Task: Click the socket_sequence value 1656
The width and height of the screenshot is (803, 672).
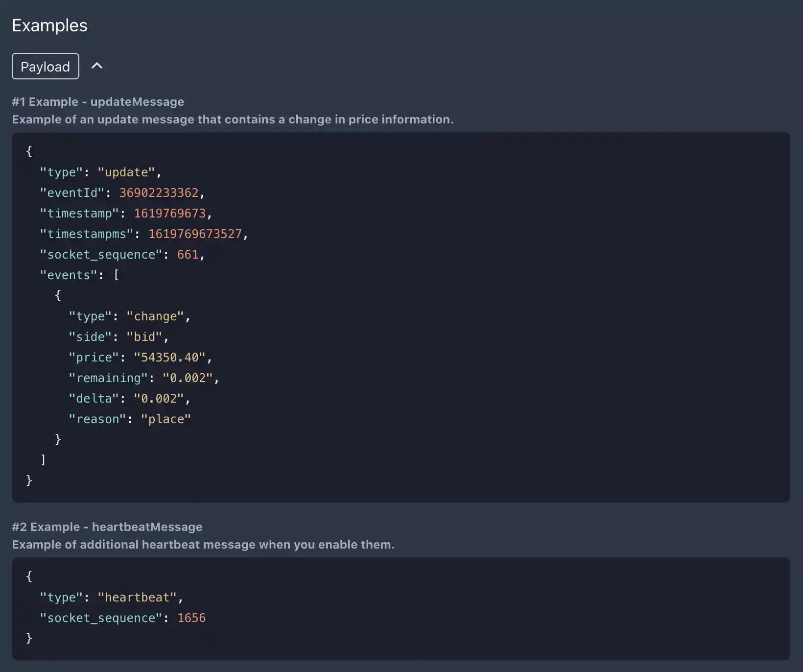Action: 191,618
